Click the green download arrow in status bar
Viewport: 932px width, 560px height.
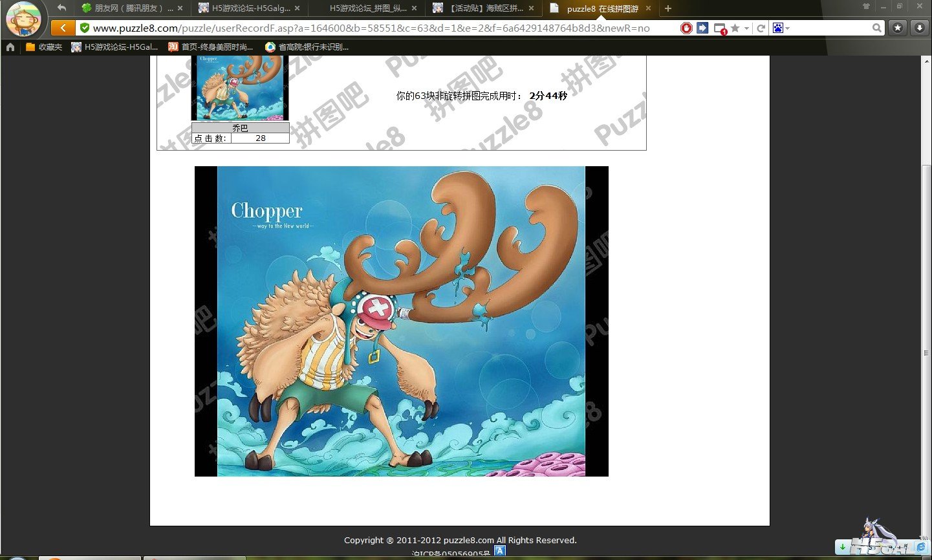point(843,547)
